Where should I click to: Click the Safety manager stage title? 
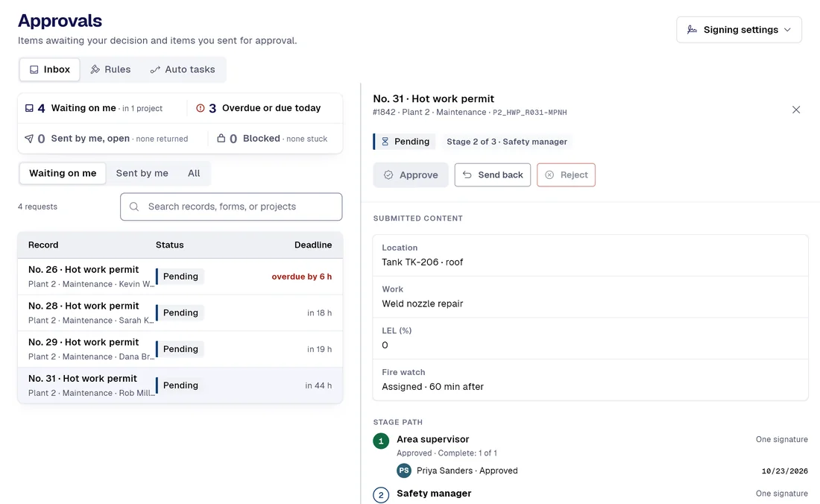click(x=434, y=493)
